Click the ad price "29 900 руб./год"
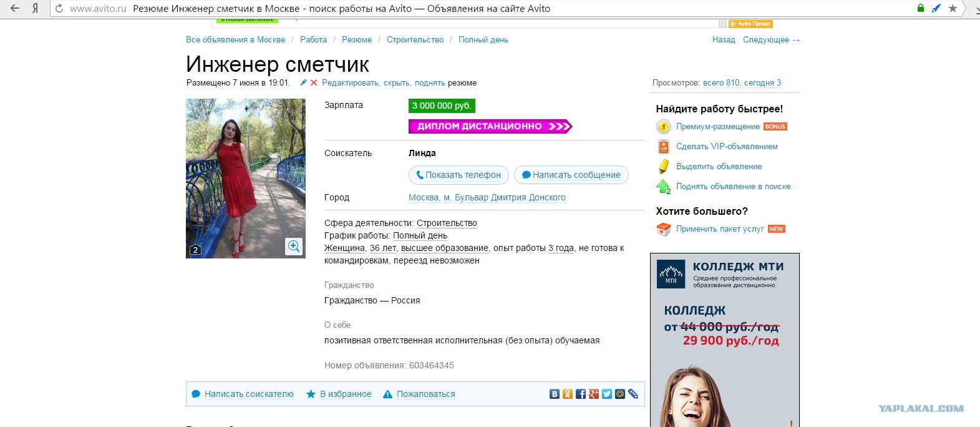Viewport: 980px width, 427px height. pyautogui.click(x=730, y=341)
